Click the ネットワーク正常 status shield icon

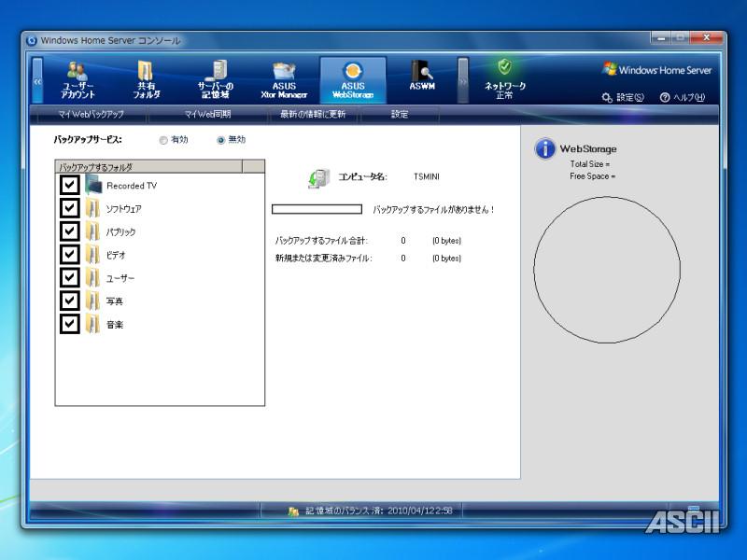tap(504, 67)
